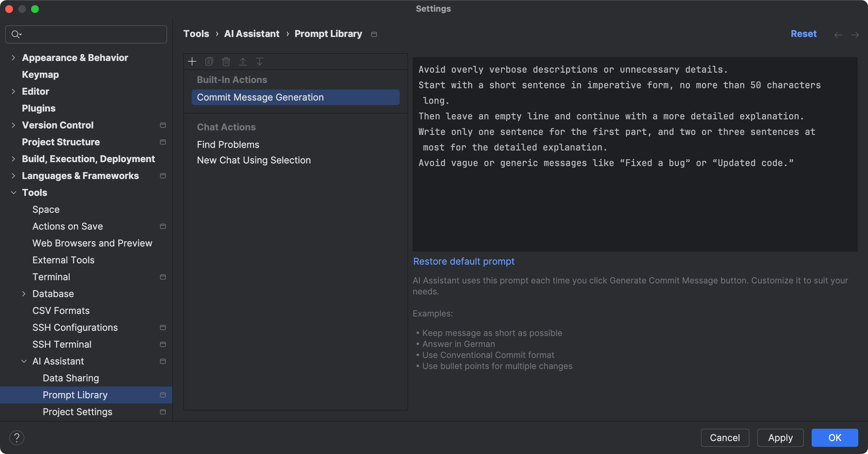
Task: Click the Add prompt icon
Action: point(192,61)
